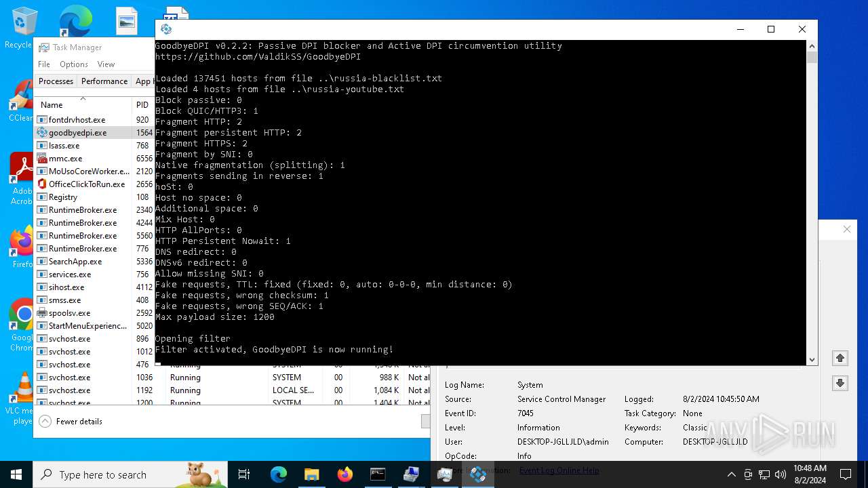Select the mmc.exe process row
Screen dimensions: 868x488
94,159
